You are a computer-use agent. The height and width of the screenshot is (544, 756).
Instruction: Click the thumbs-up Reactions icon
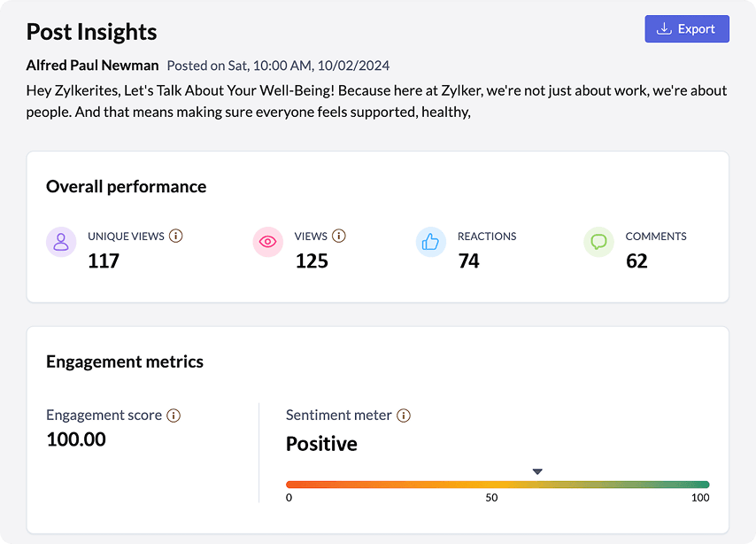pyautogui.click(x=431, y=242)
